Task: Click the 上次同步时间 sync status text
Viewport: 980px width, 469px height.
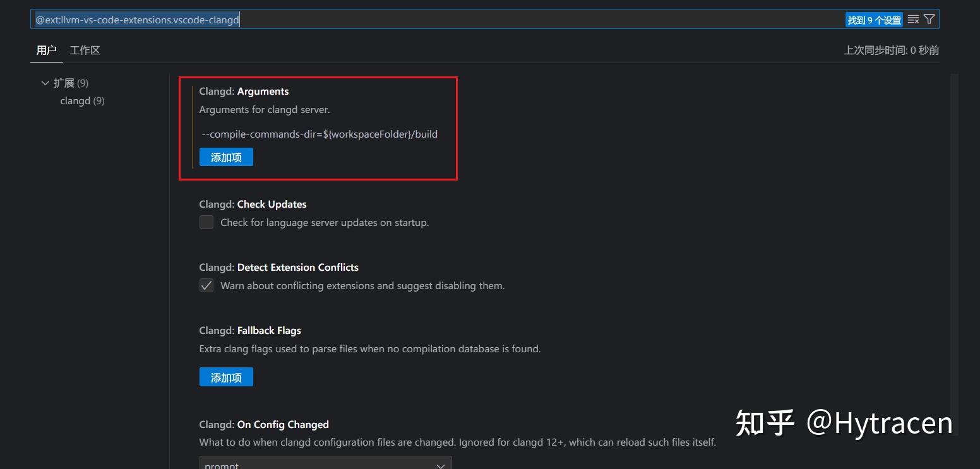Action: click(x=891, y=50)
